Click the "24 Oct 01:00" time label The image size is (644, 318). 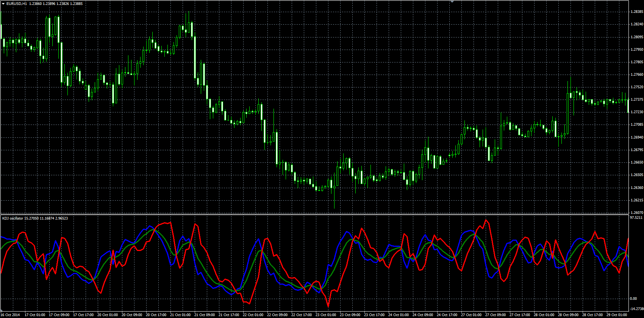click(399, 315)
